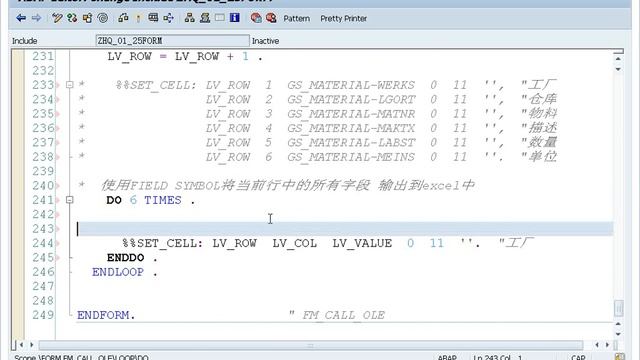This screenshot has width=640, height=360.
Task: Click %%SET_CELL: on line 244
Action: coord(162,243)
